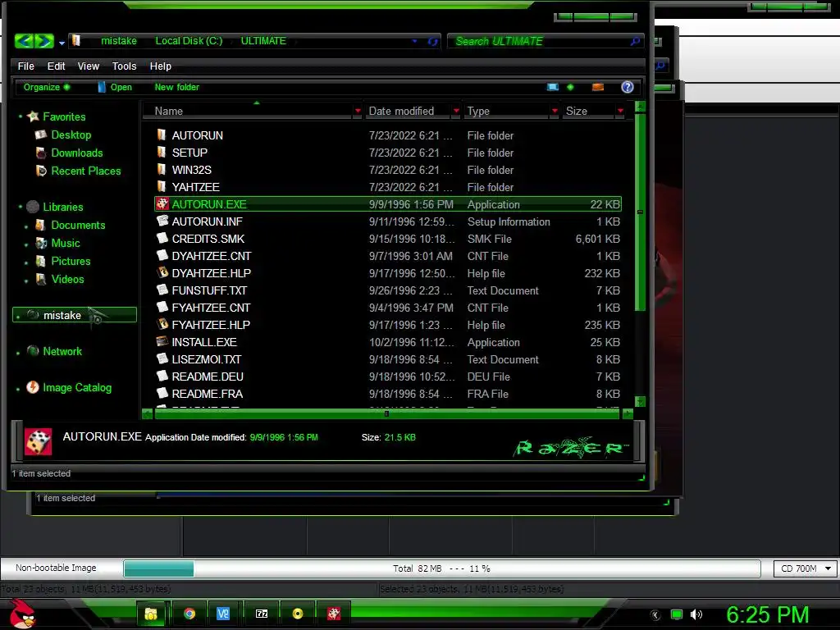Click the Open button in the toolbar
This screenshot has height=630, width=840.
[115, 87]
